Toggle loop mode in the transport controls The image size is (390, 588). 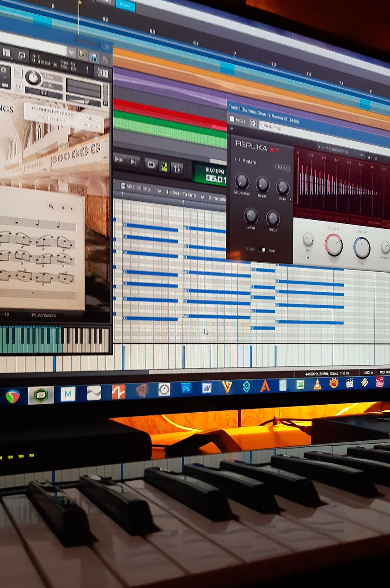click(150, 164)
